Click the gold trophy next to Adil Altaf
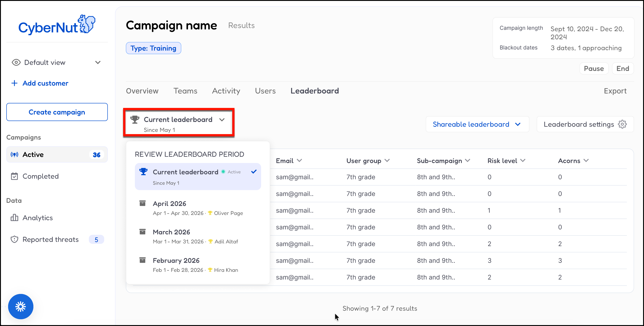Image resolution: width=644 pixels, height=326 pixels. pos(211,241)
